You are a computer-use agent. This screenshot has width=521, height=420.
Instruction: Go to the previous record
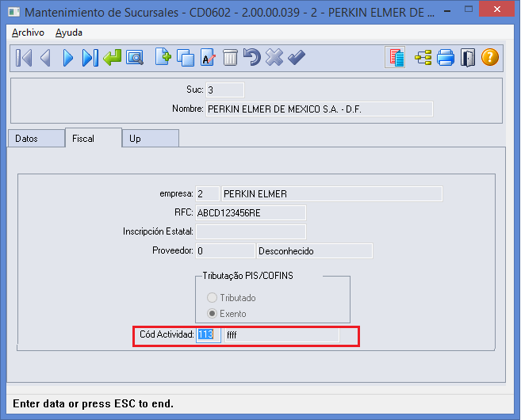click(45, 58)
